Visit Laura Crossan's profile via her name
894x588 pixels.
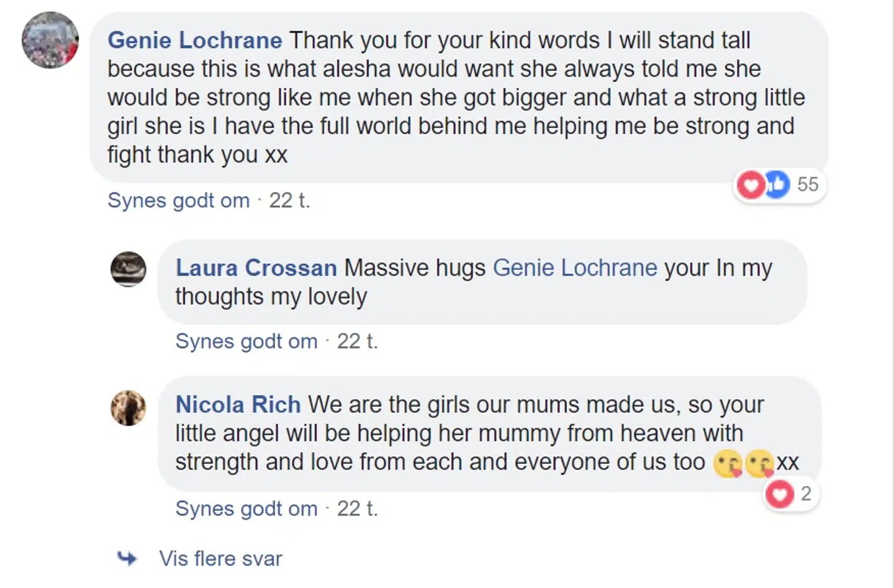click(256, 268)
